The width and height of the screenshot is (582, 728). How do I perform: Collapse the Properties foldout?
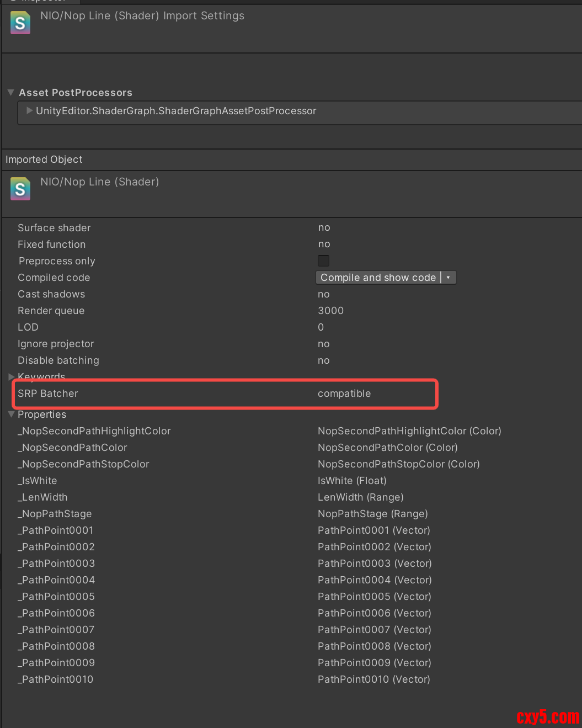click(x=12, y=415)
